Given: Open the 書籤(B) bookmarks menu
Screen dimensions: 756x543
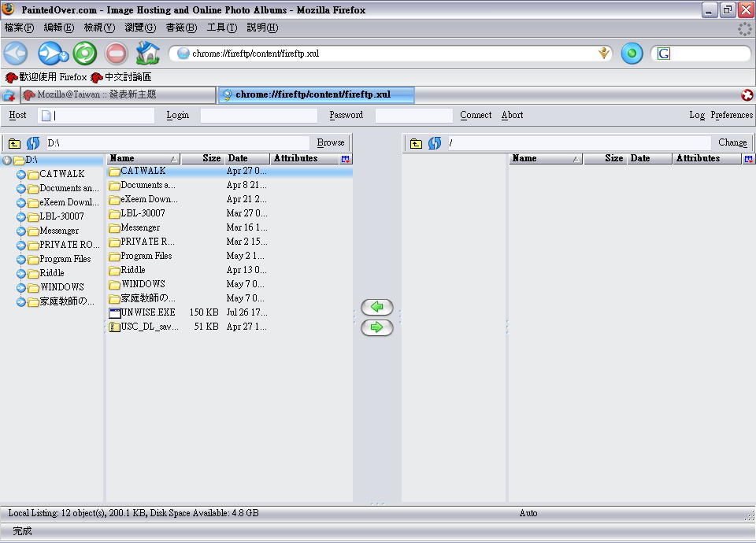Looking at the screenshot, I should click(x=181, y=28).
